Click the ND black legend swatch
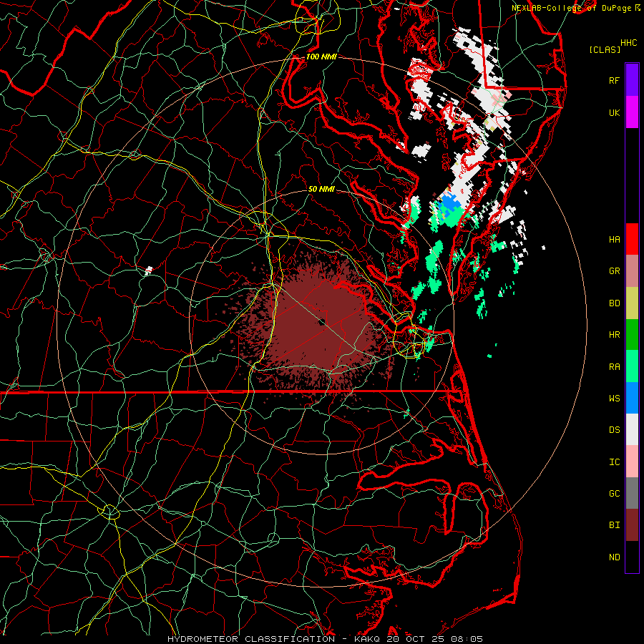The width and height of the screenshot is (644, 644). pos(632,557)
